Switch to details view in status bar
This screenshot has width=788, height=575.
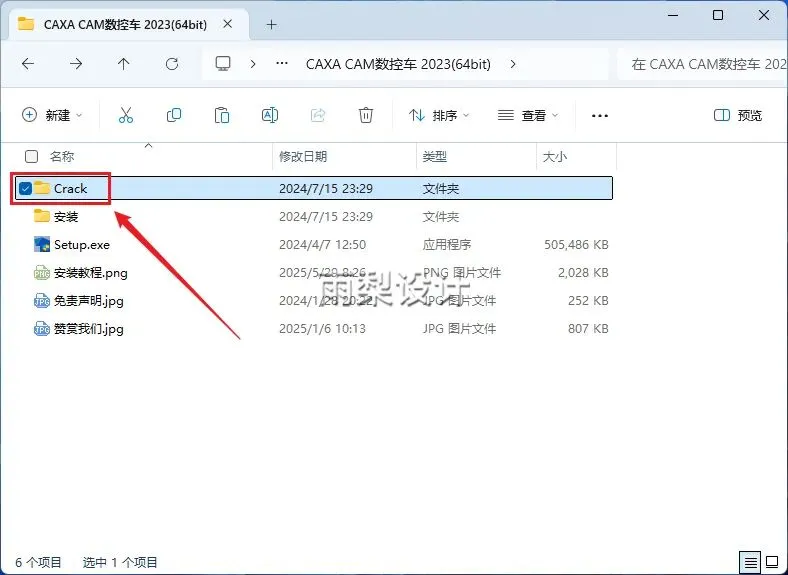750,562
